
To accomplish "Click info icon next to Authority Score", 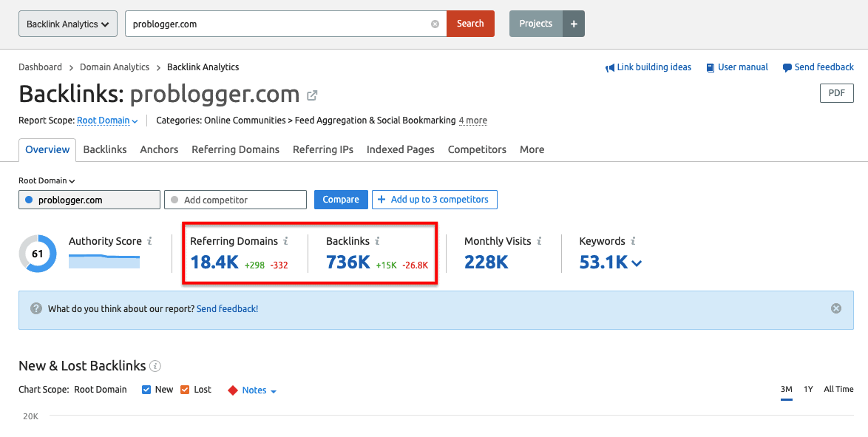I will [x=149, y=241].
